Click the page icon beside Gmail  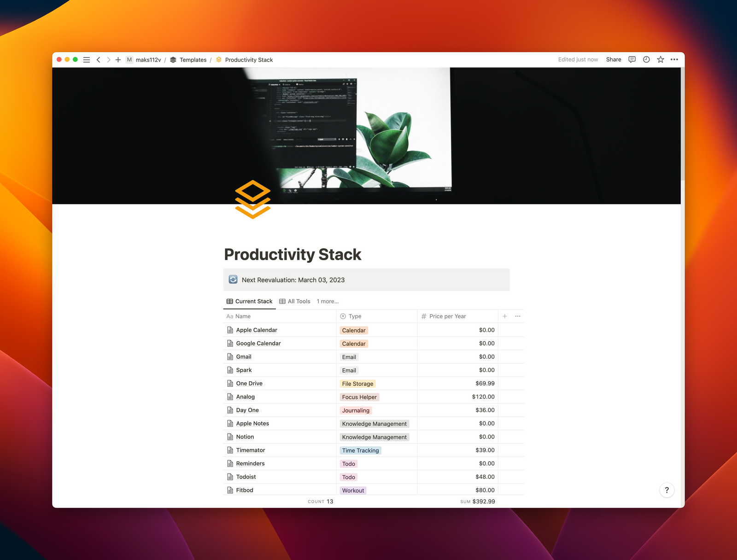point(230,356)
